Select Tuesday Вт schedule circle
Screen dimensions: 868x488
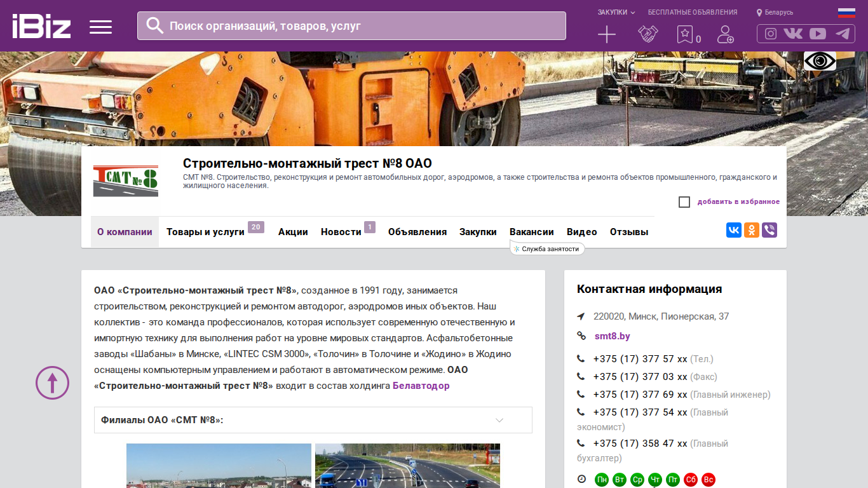click(x=620, y=480)
